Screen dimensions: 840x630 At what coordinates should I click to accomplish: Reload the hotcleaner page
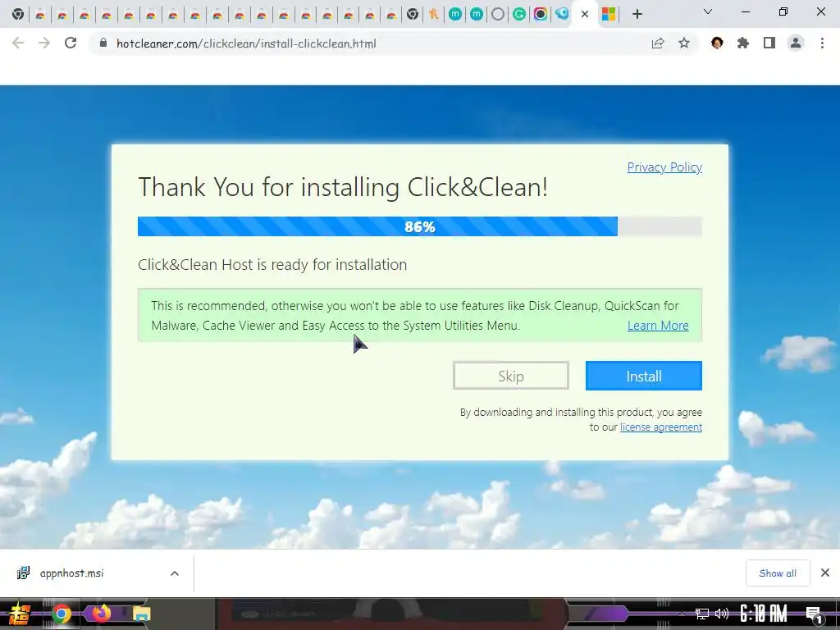tap(71, 43)
